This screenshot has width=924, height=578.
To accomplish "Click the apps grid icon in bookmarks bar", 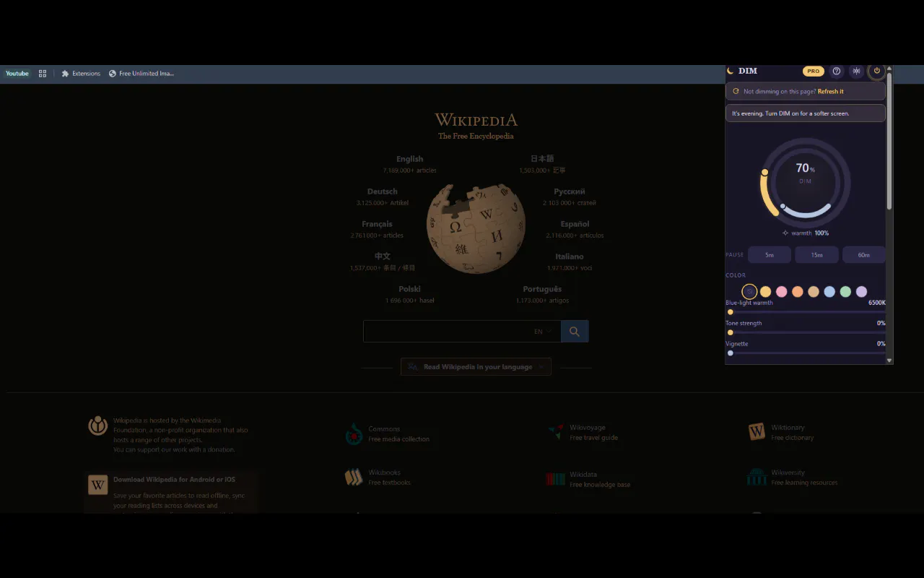I will (43, 74).
